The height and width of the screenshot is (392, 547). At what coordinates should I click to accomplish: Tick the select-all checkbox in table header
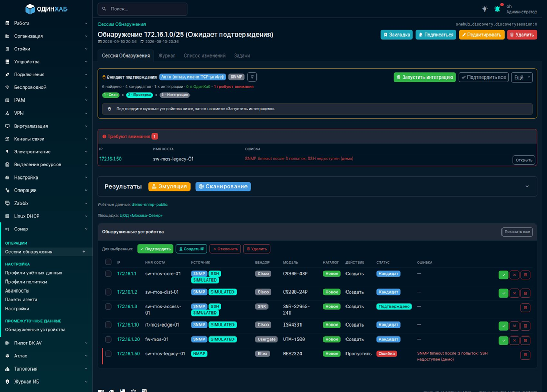coord(108,262)
